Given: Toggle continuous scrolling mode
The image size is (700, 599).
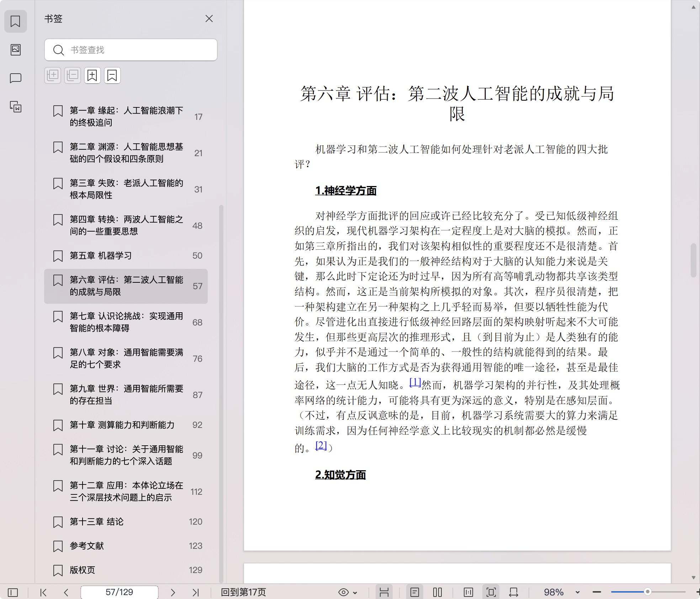Looking at the screenshot, I should [x=384, y=592].
